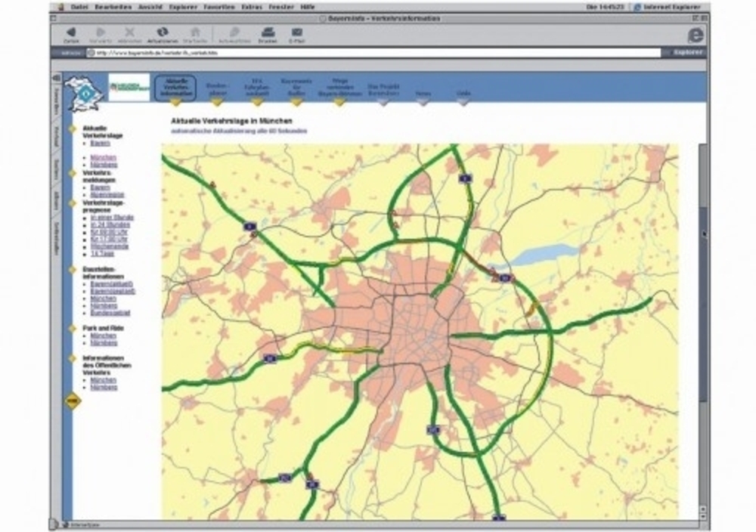Click the Back (Zurück) toolbar icon
This screenshot has width=756, height=532.
[x=70, y=32]
